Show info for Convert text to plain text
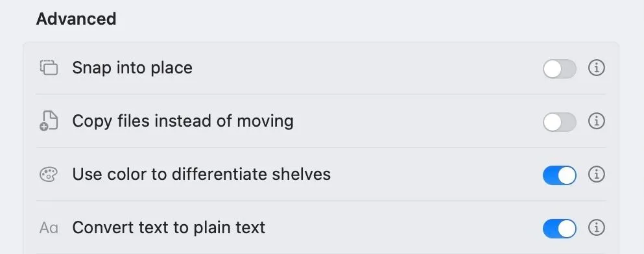This screenshot has height=254, width=644. [x=597, y=227]
